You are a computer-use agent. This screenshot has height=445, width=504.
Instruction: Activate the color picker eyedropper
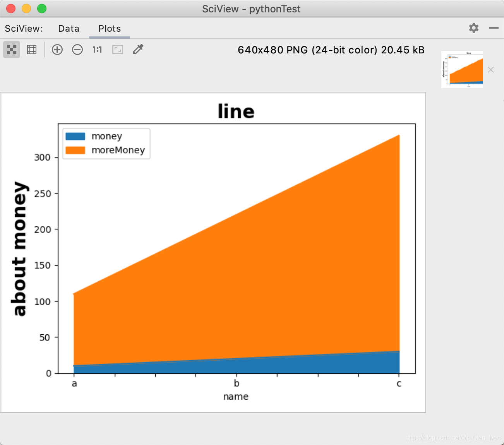point(138,49)
